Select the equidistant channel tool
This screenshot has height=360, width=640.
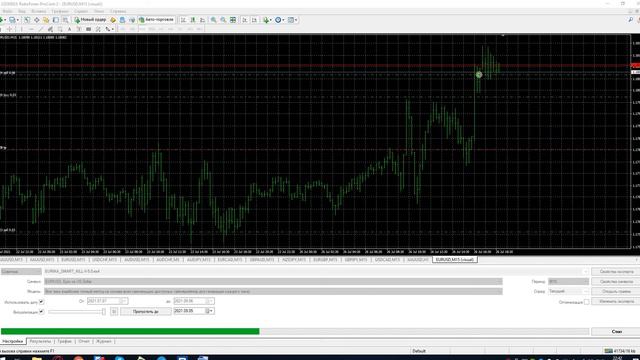50,29
